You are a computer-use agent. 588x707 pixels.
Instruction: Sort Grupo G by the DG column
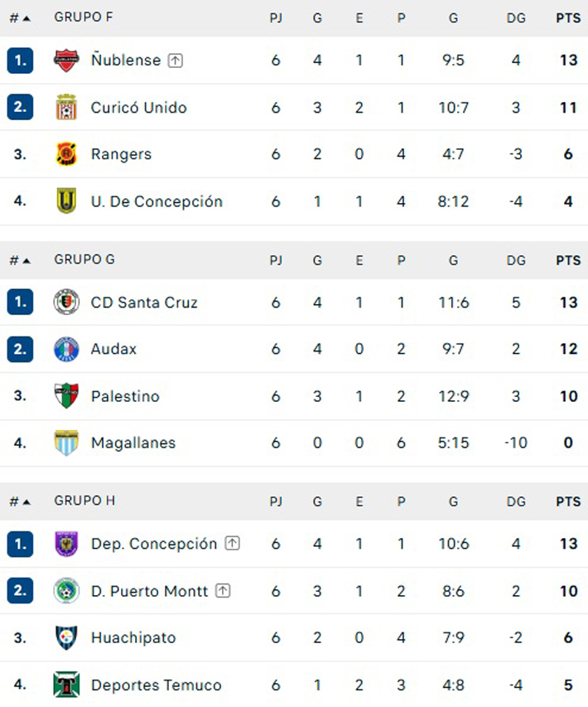(516, 260)
